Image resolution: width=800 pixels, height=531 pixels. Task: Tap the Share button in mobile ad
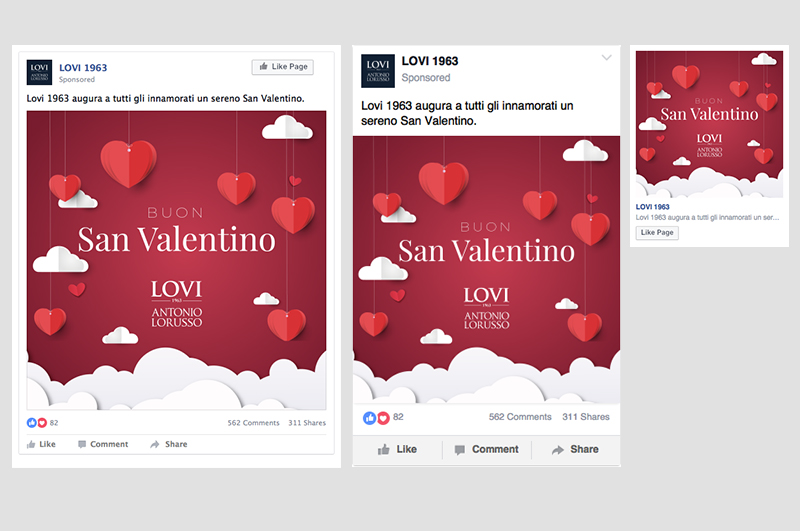(576, 449)
